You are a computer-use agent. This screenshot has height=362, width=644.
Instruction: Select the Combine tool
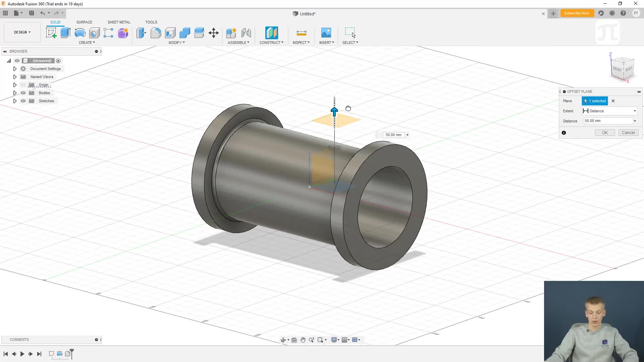[184, 33]
